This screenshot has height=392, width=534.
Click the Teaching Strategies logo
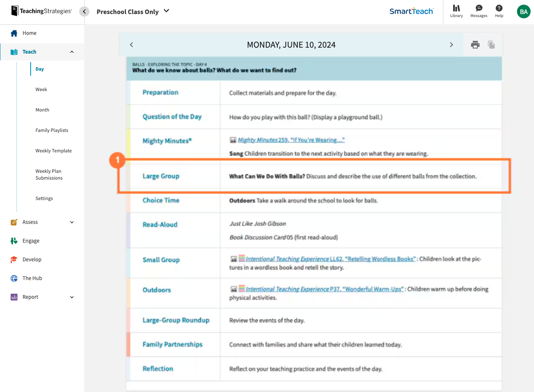point(41,11)
